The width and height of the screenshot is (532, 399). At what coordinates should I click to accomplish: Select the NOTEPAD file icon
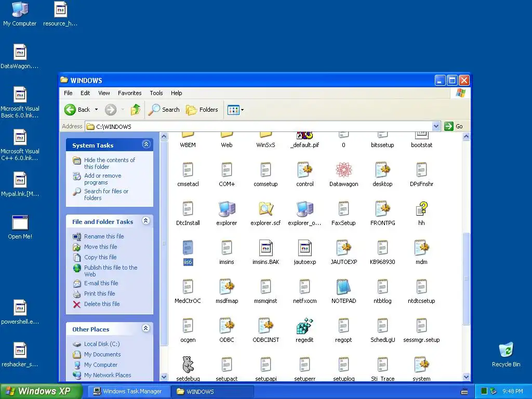coord(343,287)
